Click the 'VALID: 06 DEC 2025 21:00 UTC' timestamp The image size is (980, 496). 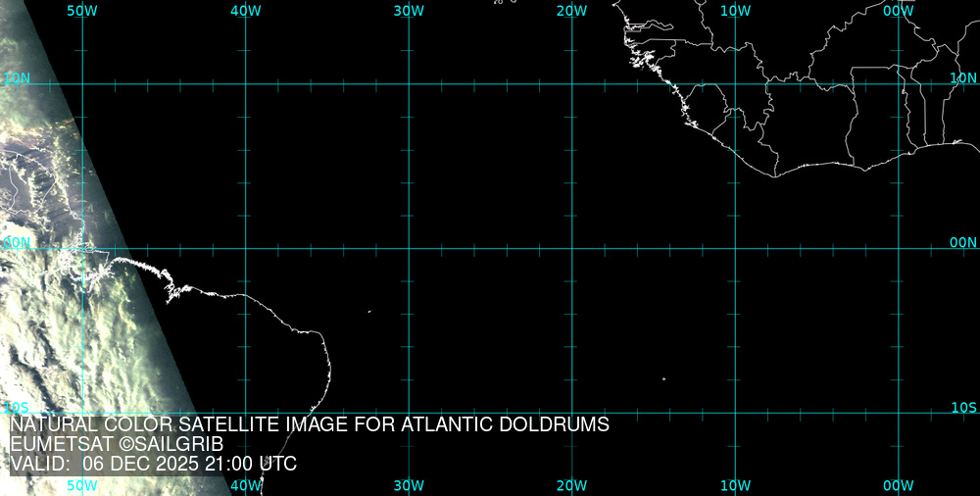[x=153, y=464]
